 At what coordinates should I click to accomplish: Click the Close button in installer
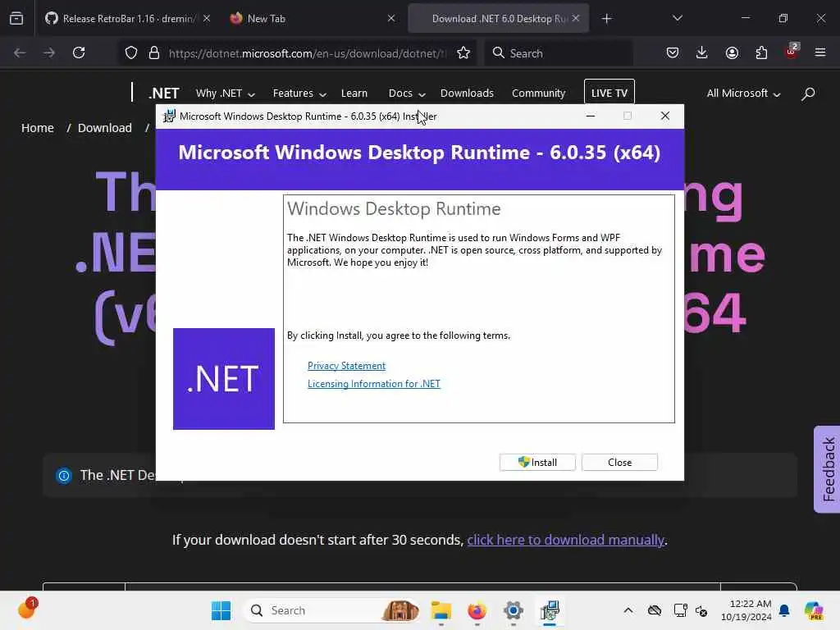(x=619, y=463)
